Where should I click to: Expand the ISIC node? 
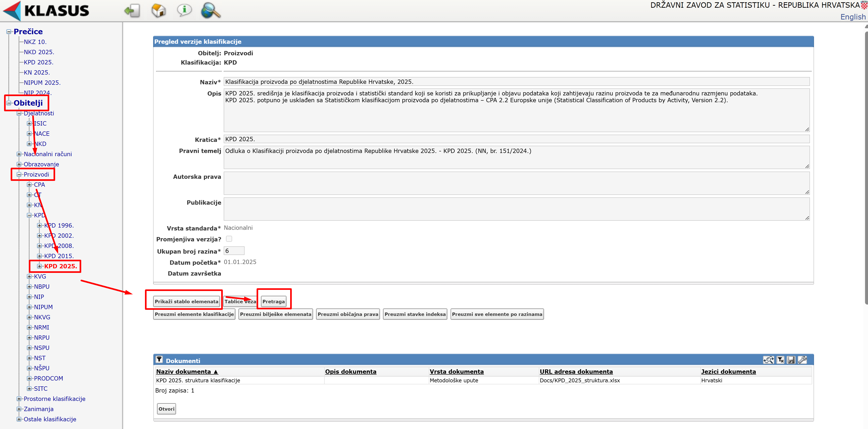point(29,124)
